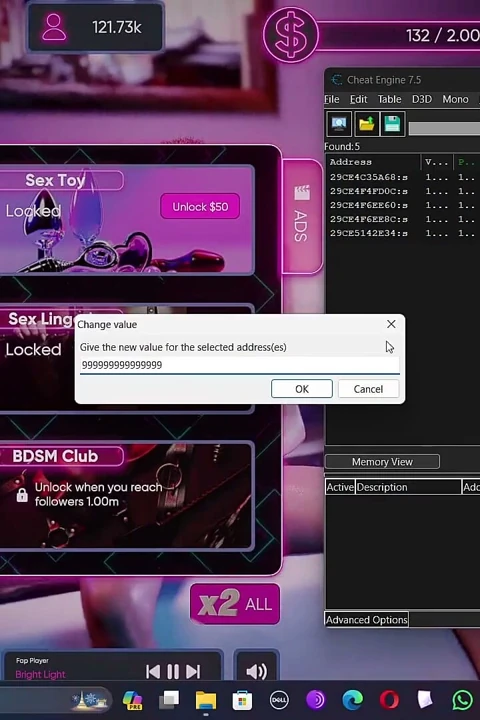
Task: Click the new value input field
Action: pyautogui.click(x=239, y=365)
